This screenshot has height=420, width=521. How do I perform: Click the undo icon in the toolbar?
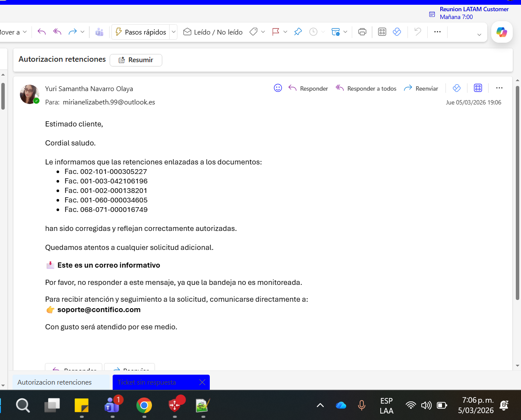click(417, 32)
